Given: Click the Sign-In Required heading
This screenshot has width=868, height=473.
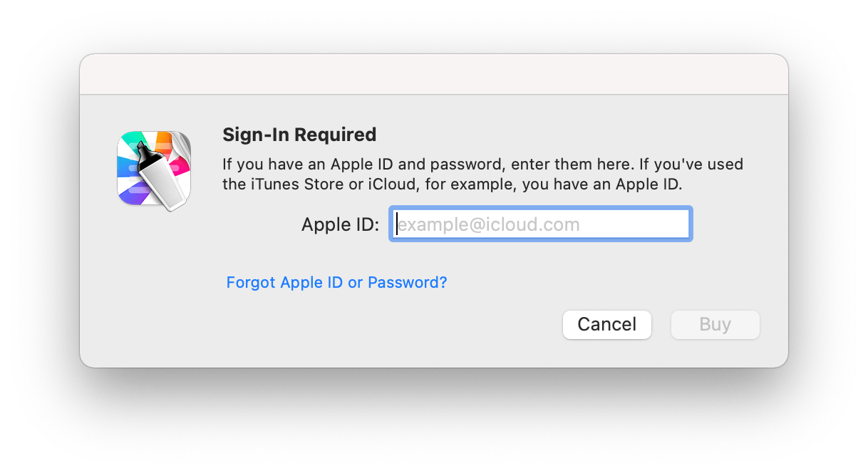Looking at the screenshot, I should point(299,135).
